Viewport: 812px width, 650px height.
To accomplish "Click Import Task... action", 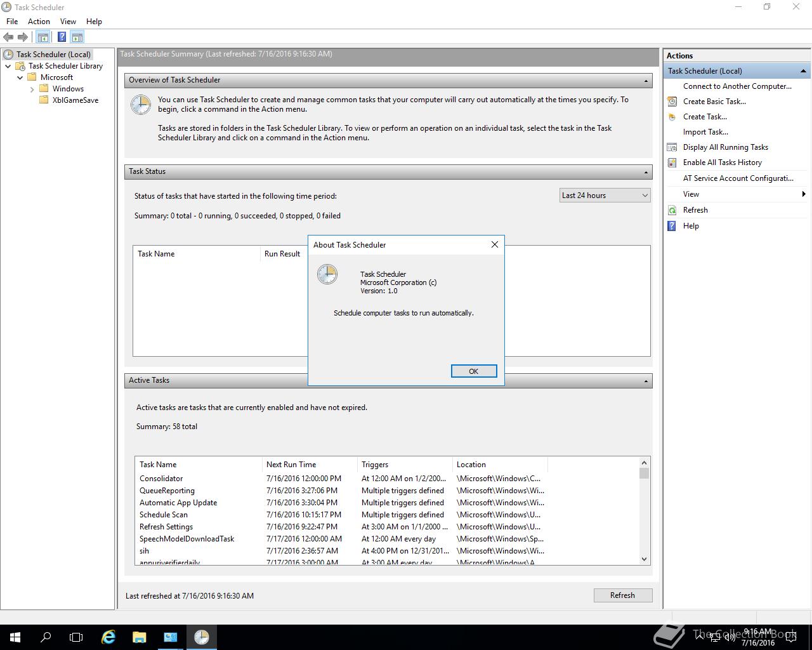I will click(705, 132).
